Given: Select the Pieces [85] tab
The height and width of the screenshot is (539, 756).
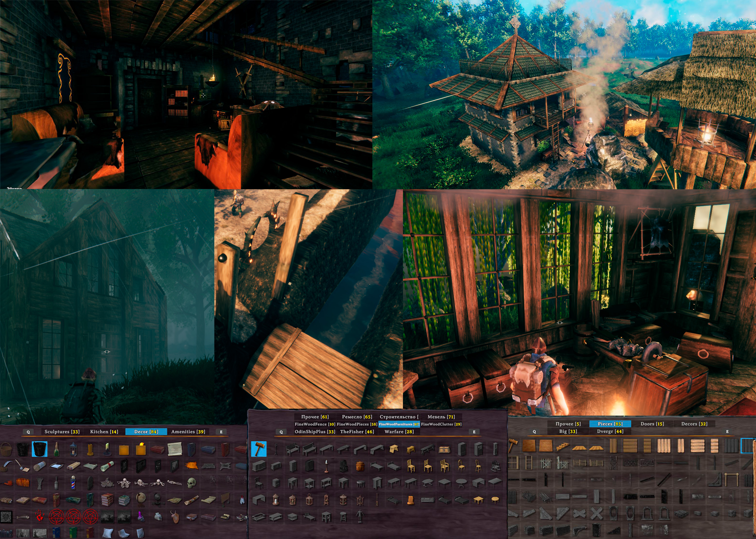Looking at the screenshot, I should tap(610, 424).
